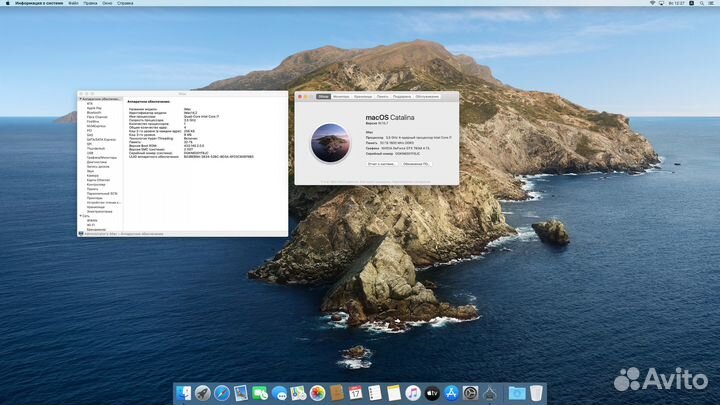
Task: Click the Wi-Fi status icon in menu bar
Action: click(x=652, y=3)
